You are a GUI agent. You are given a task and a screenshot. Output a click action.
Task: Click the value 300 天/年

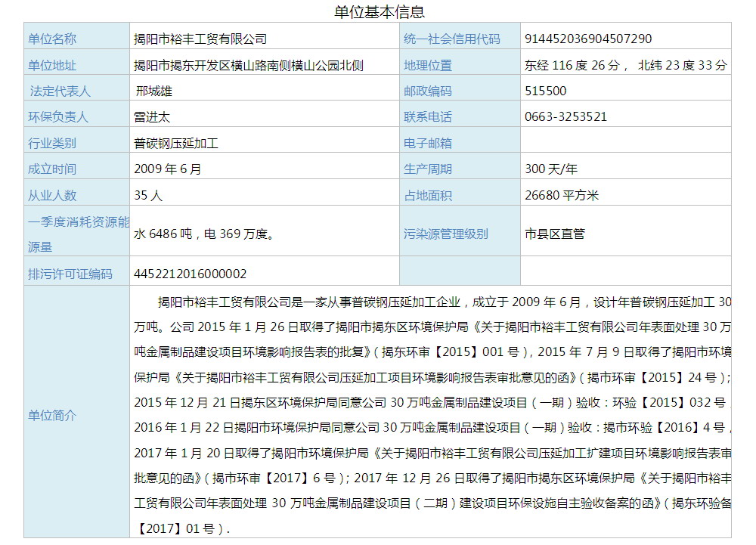[x=551, y=169]
